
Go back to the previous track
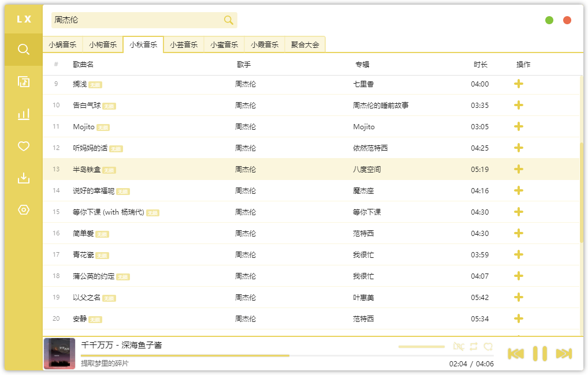(516, 354)
